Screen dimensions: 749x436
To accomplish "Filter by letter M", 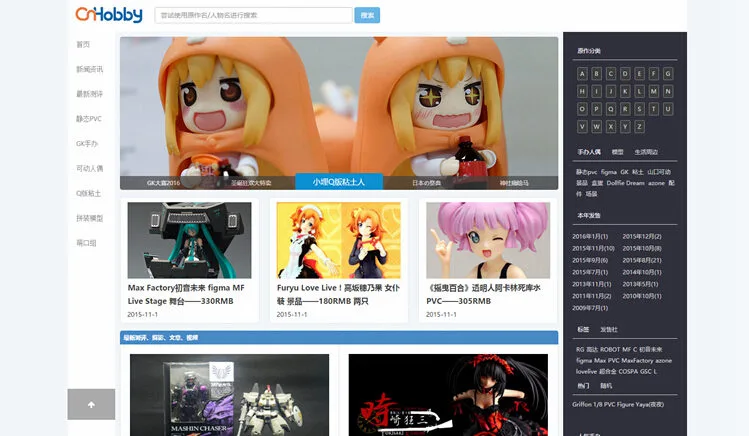I will click(653, 91).
